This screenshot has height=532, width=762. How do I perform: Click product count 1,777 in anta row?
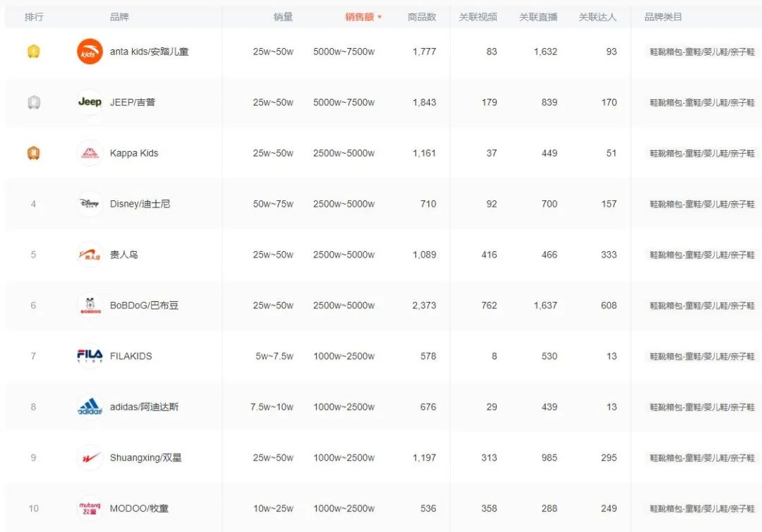point(424,52)
